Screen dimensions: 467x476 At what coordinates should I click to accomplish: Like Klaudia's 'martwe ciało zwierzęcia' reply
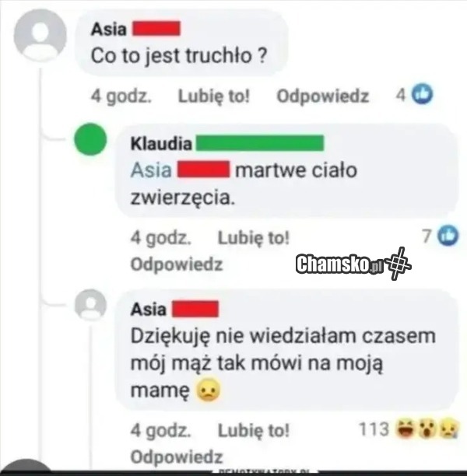(254, 238)
